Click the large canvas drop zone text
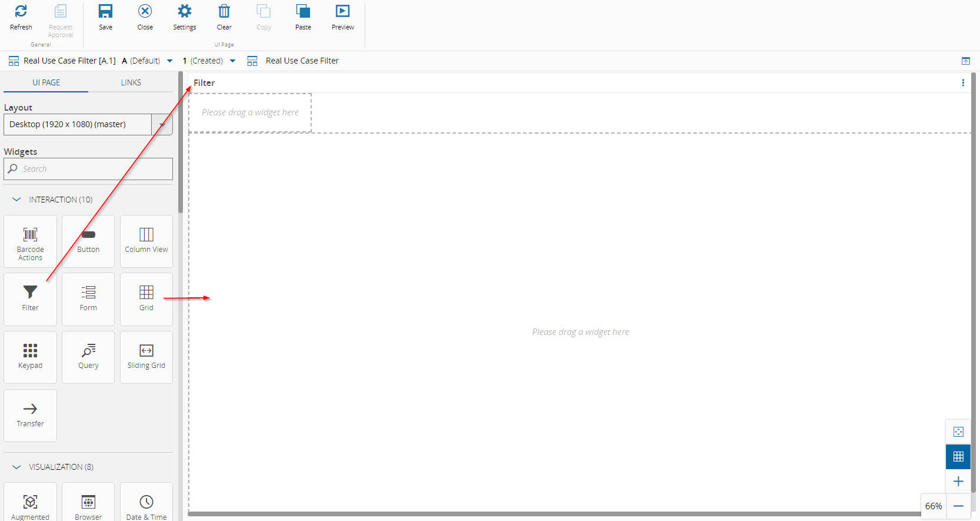980x521 pixels. click(x=581, y=332)
